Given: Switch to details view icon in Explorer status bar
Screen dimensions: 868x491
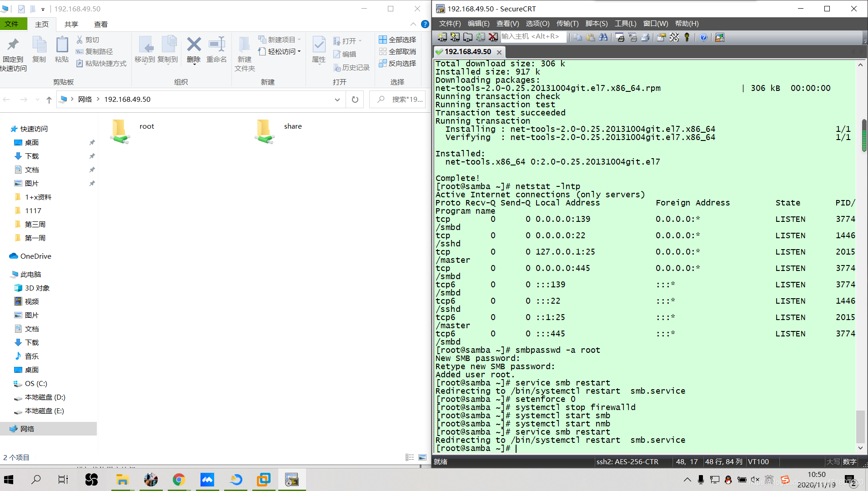Looking at the screenshot, I should [410, 457].
